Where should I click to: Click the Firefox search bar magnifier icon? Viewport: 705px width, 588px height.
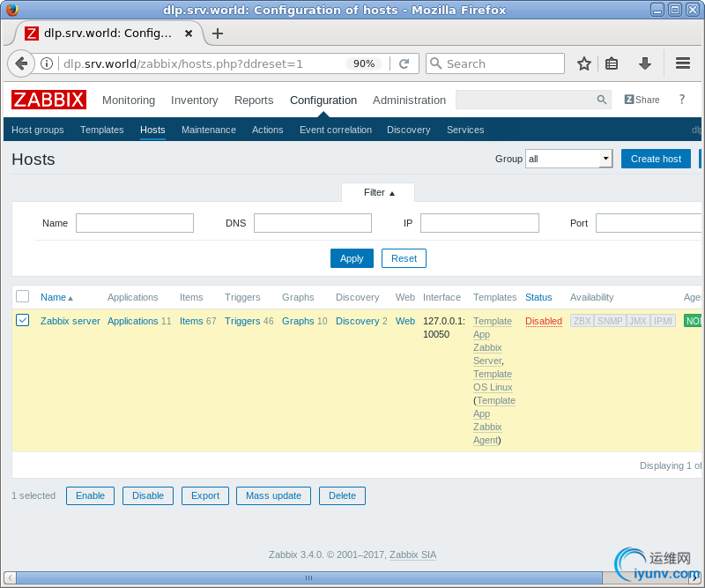click(435, 63)
